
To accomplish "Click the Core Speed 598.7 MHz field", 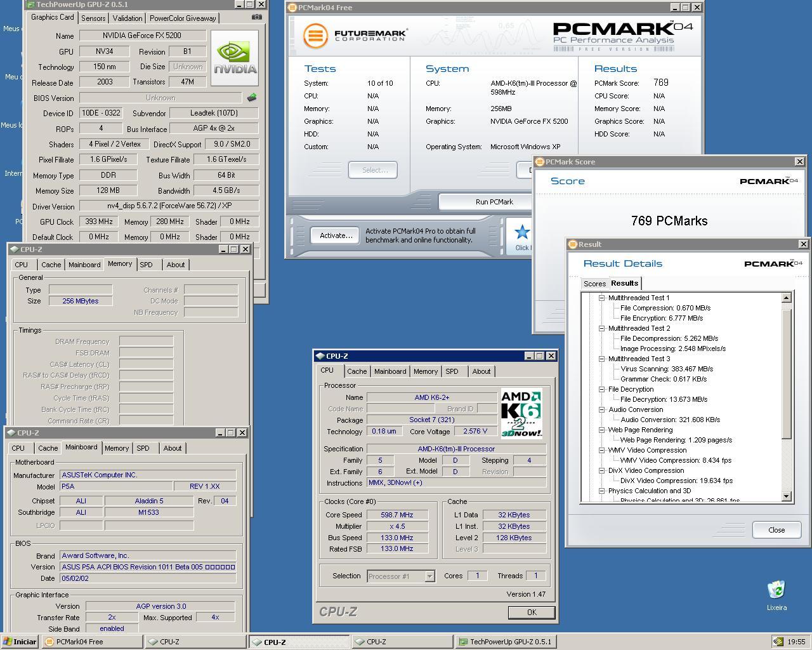I will (397, 515).
